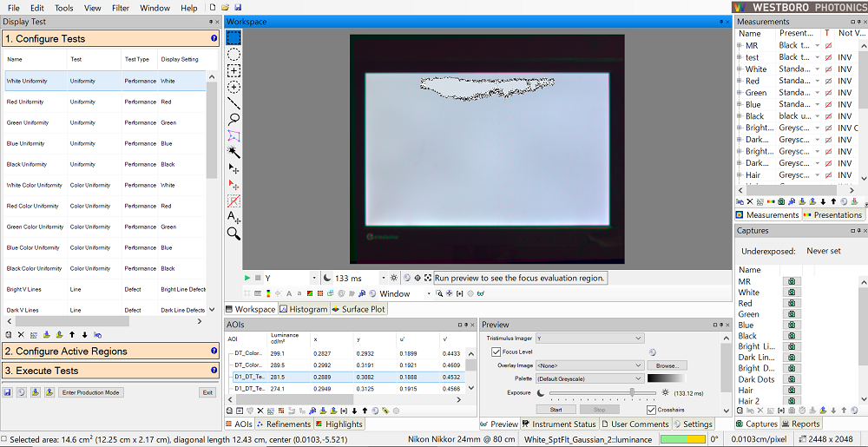The image size is (868, 447).
Task: Activate the magic wand tool
Action: click(233, 152)
